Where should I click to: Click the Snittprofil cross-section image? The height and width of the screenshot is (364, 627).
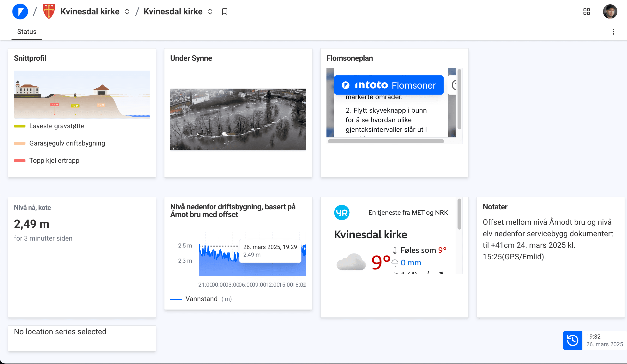(82, 95)
